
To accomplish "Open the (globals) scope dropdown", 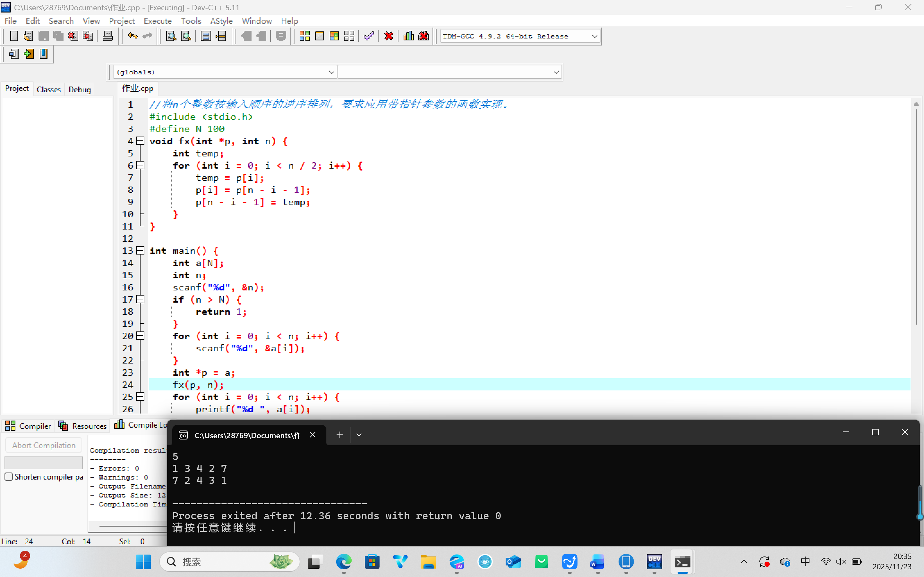I will click(x=331, y=72).
